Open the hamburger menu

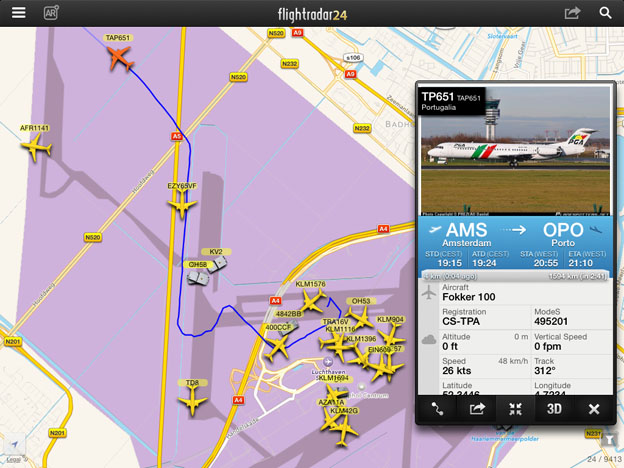(19, 13)
